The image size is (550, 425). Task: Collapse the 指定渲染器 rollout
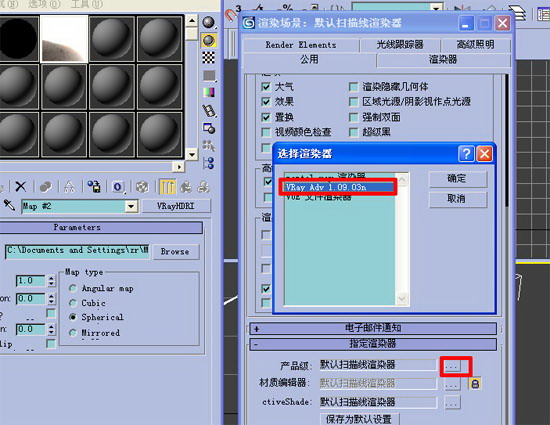373,344
